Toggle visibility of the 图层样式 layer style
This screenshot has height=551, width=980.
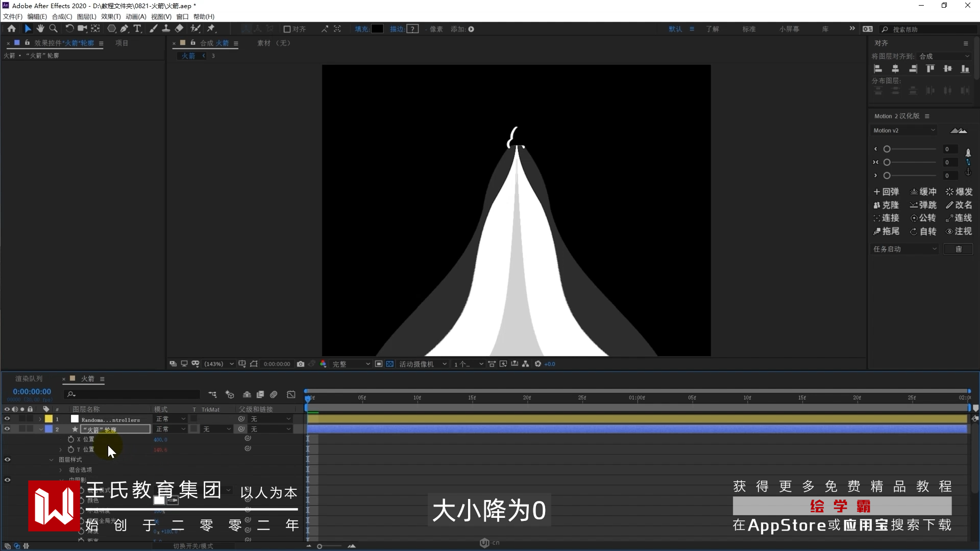pos(7,460)
